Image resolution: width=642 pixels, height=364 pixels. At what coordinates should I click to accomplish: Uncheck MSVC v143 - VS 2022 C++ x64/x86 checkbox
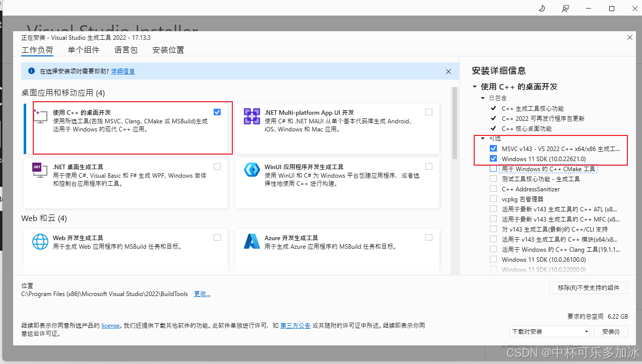pyautogui.click(x=493, y=149)
